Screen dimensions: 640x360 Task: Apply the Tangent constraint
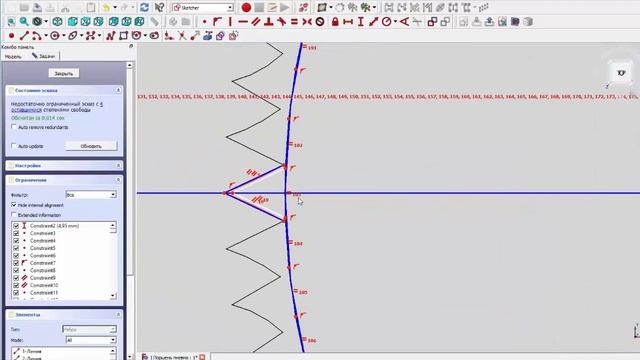(281, 22)
